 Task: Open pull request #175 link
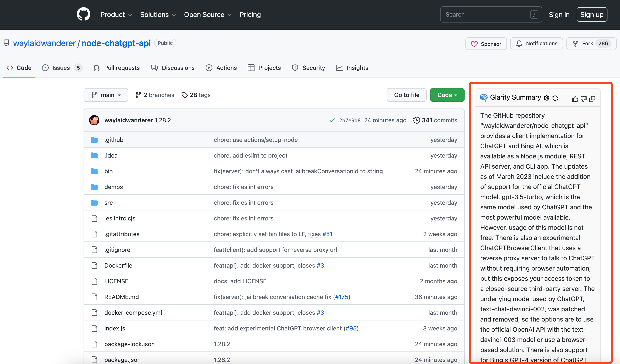[x=342, y=297]
